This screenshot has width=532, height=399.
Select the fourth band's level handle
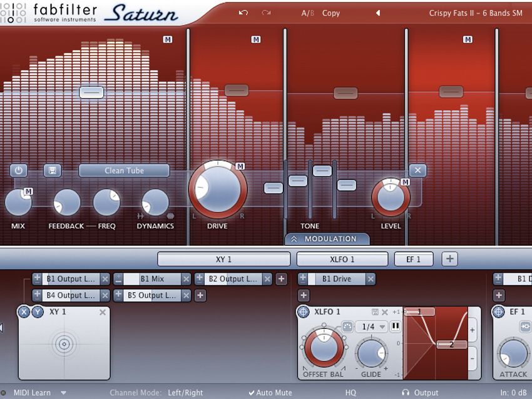tap(451, 91)
